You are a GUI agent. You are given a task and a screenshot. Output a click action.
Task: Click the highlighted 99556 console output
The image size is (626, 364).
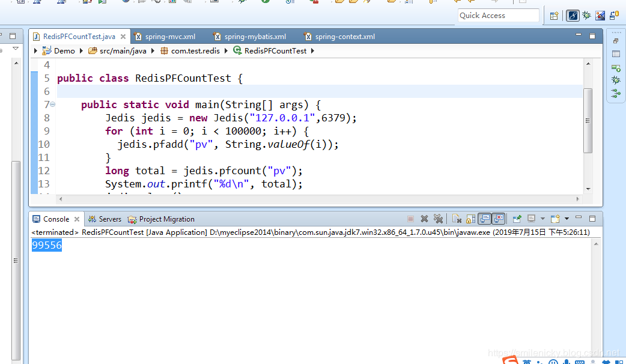[x=47, y=245]
